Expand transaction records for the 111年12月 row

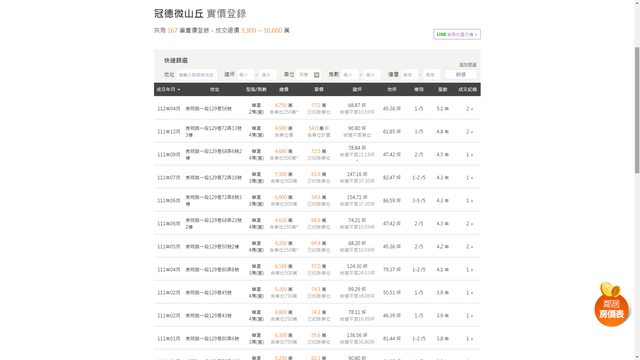469,131
